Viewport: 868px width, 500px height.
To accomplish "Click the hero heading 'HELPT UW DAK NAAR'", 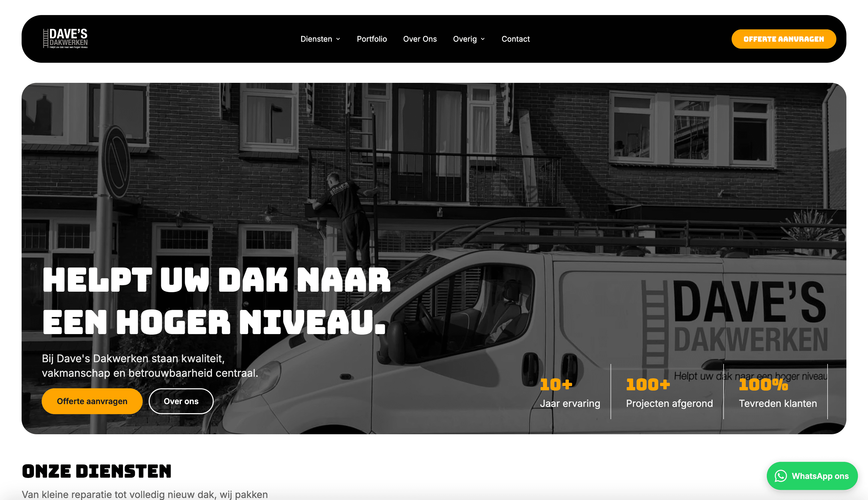I will [x=216, y=280].
